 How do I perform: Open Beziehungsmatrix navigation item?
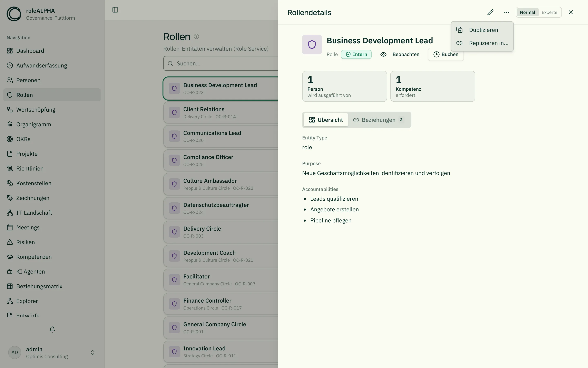[52, 286]
